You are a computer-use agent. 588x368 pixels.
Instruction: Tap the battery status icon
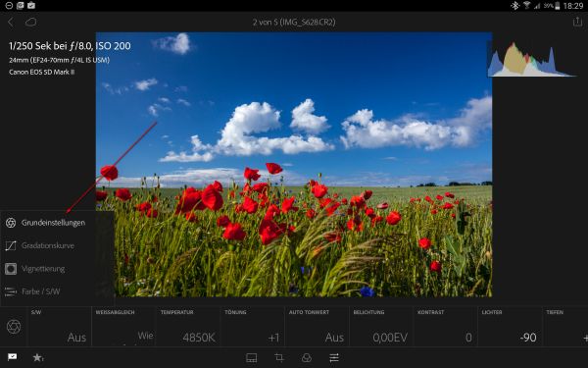(558, 6)
